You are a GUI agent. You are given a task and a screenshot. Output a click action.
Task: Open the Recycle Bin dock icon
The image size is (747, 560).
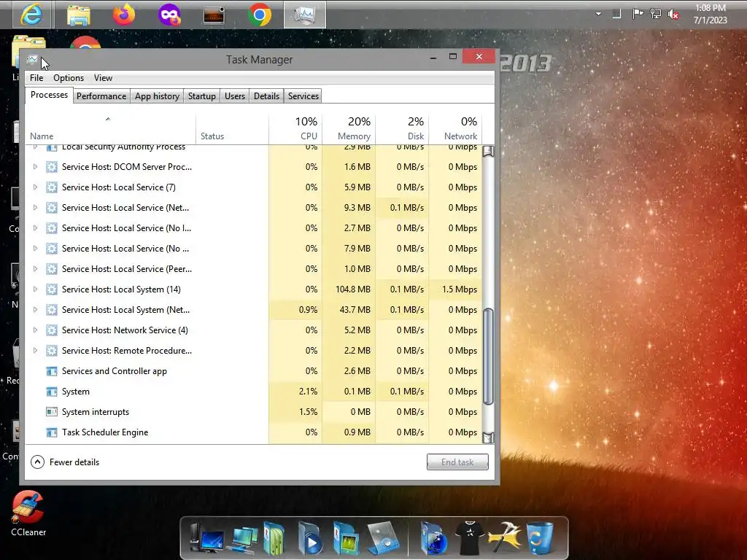540,538
